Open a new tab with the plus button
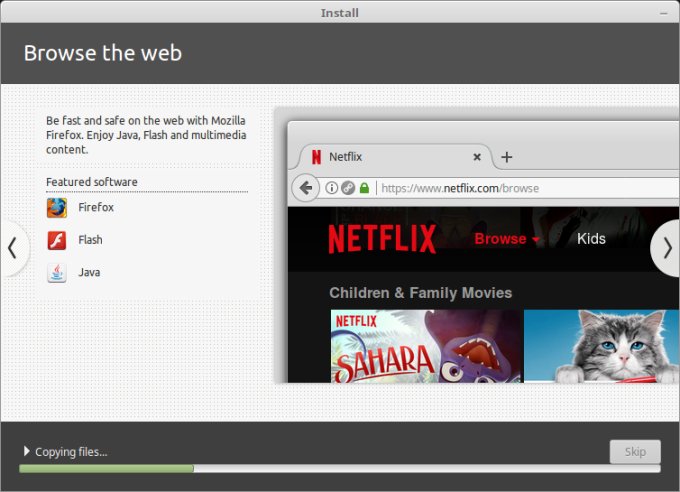Screen dimensions: 680x492 pyautogui.click(x=507, y=157)
